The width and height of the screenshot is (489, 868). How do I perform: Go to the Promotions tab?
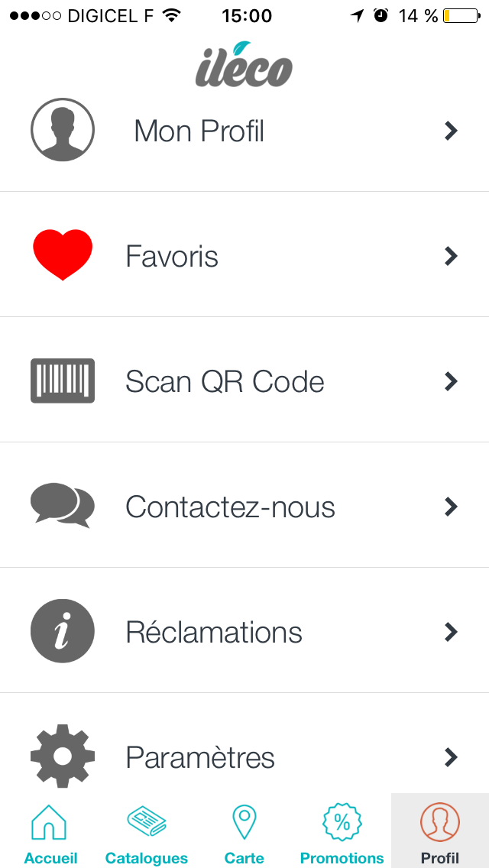[x=342, y=833]
